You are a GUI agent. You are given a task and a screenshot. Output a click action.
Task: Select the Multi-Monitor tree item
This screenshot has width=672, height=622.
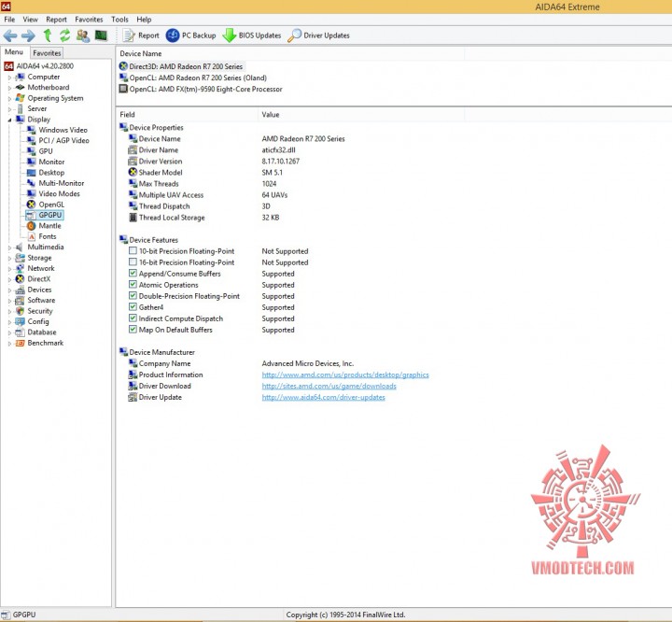(x=62, y=183)
